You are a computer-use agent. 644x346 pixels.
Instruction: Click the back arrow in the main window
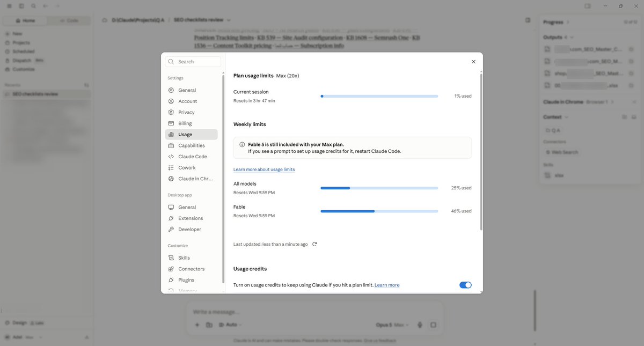pos(46,6)
